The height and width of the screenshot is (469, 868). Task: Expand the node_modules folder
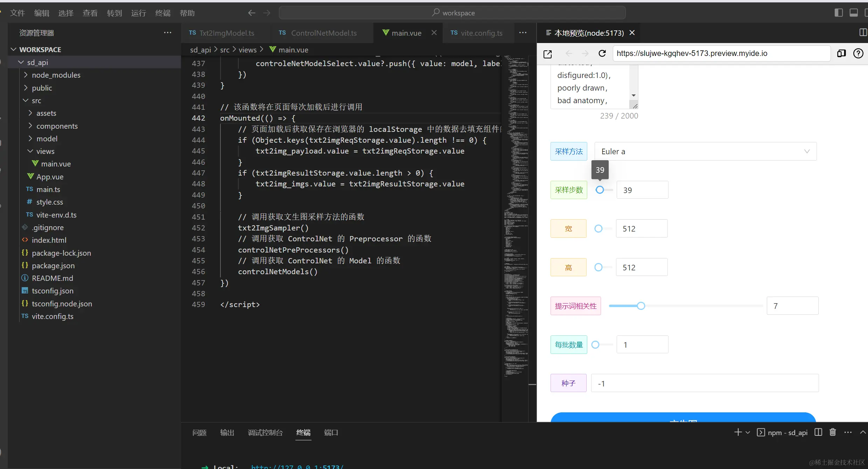click(x=26, y=75)
